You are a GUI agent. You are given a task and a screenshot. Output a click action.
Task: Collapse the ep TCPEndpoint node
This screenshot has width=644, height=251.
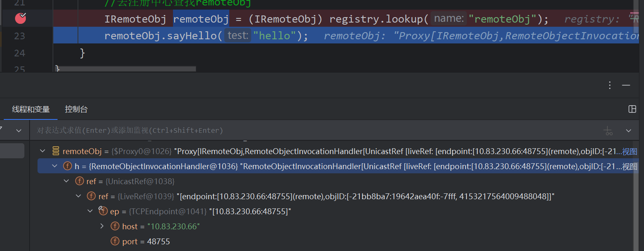[x=90, y=211]
